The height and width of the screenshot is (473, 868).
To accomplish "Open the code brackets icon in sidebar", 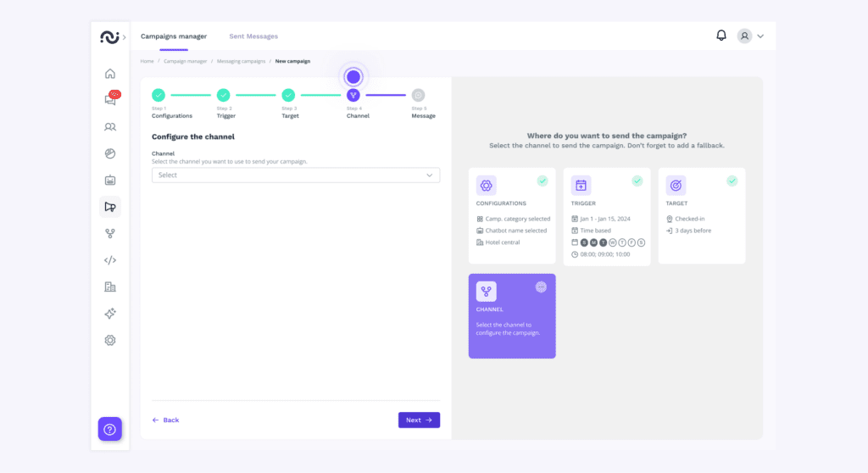I will [x=109, y=260].
